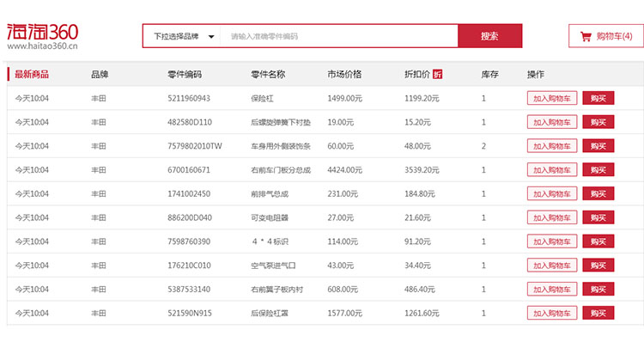
Task: Click part name 保险杠
Action: coord(262,98)
